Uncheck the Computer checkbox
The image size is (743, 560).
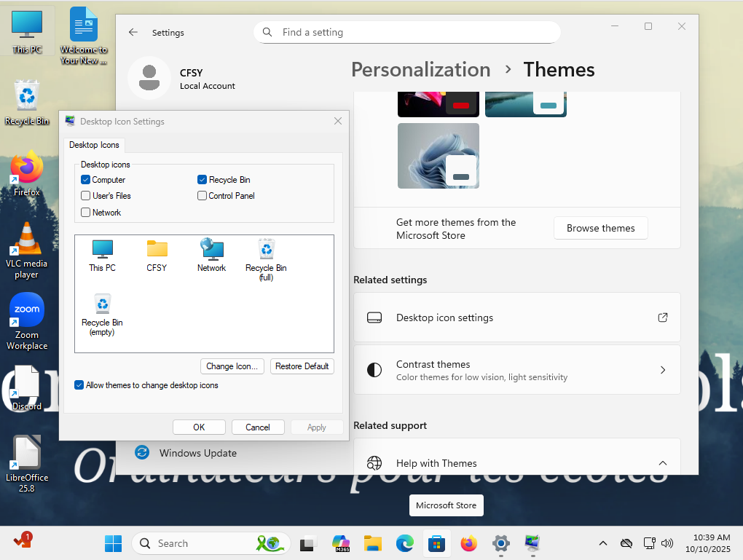[x=86, y=180]
